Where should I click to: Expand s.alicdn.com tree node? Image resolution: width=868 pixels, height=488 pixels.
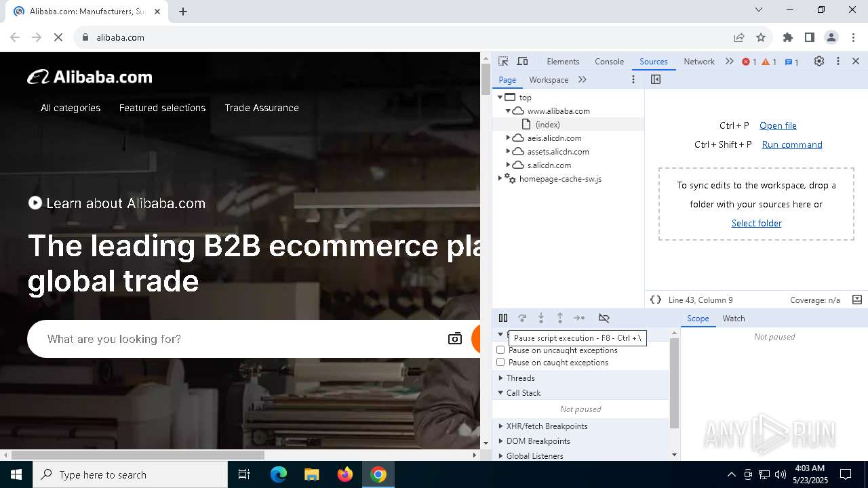508,165
